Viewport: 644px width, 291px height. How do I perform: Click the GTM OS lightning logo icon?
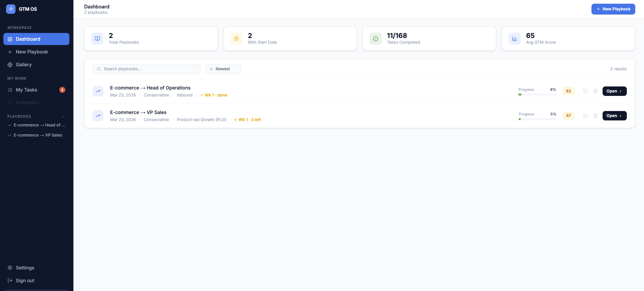tap(11, 9)
